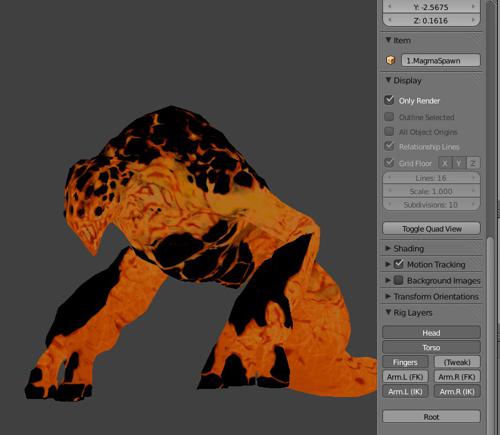This screenshot has height=435, width=500.
Task: Toggle the Arm.R (FK) rig layer
Action: 457,377
